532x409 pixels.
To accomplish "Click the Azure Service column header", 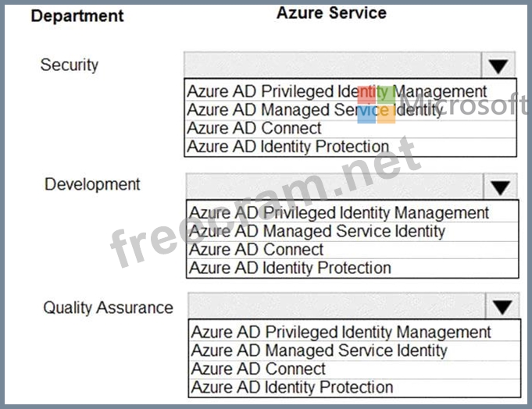I will (x=331, y=12).
